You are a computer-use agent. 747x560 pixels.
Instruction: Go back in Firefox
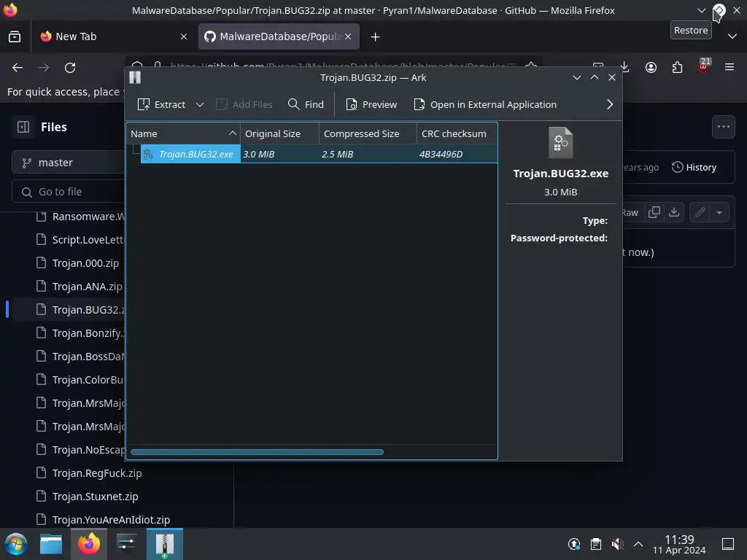coord(18,68)
